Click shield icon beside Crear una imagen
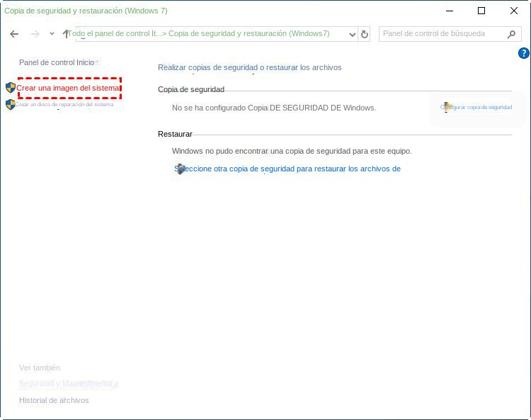The height and width of the screenshot is (420, 531). coord(11,88)
